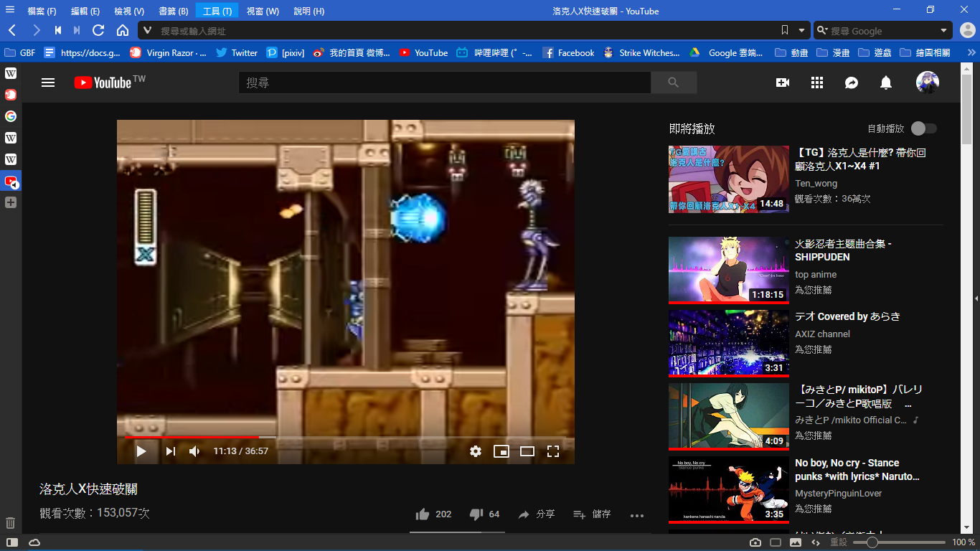Toggle page tiling in status bar
Screen dimensions: 980x551
click(776, 542)
